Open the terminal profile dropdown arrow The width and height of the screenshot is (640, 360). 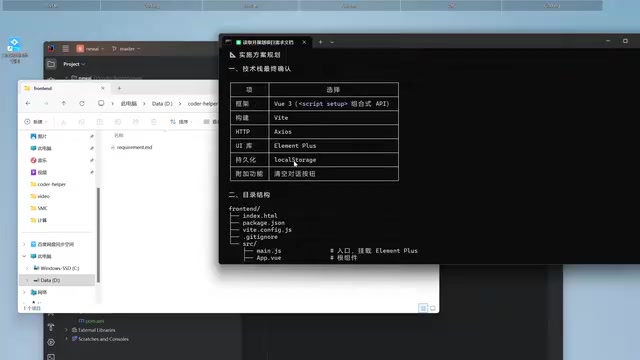[x=332, y=42]
